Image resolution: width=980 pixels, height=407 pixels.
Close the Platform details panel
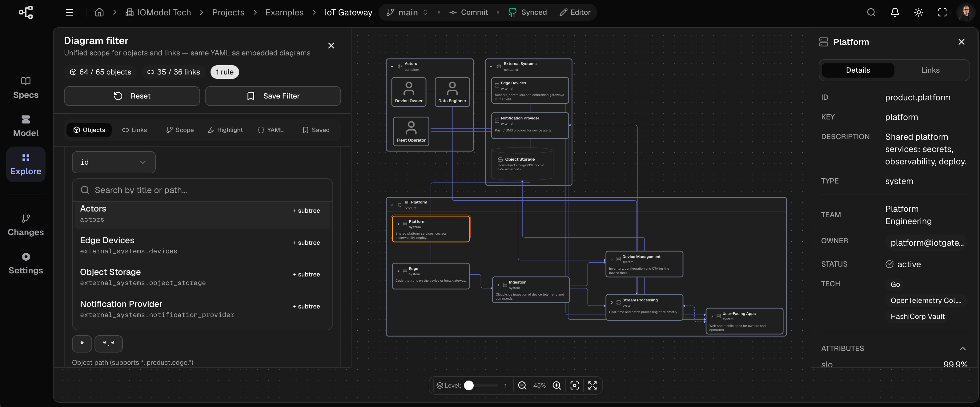click(x=961, y=42)
